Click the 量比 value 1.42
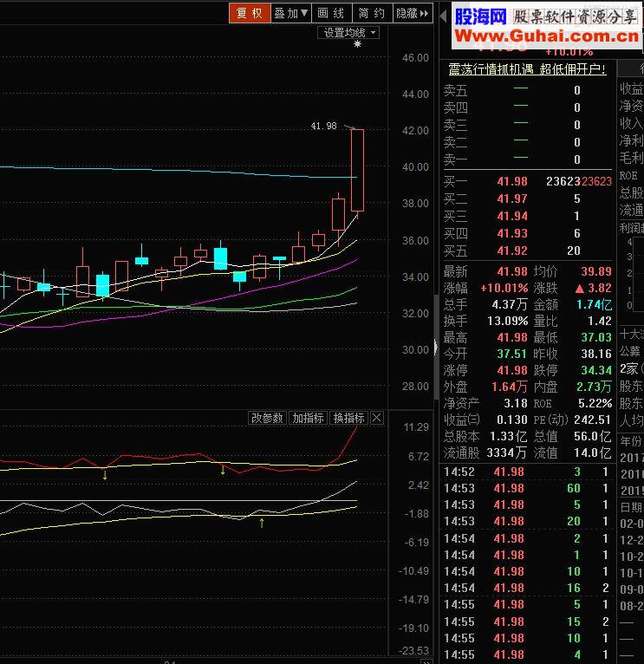 pos(600,322)
